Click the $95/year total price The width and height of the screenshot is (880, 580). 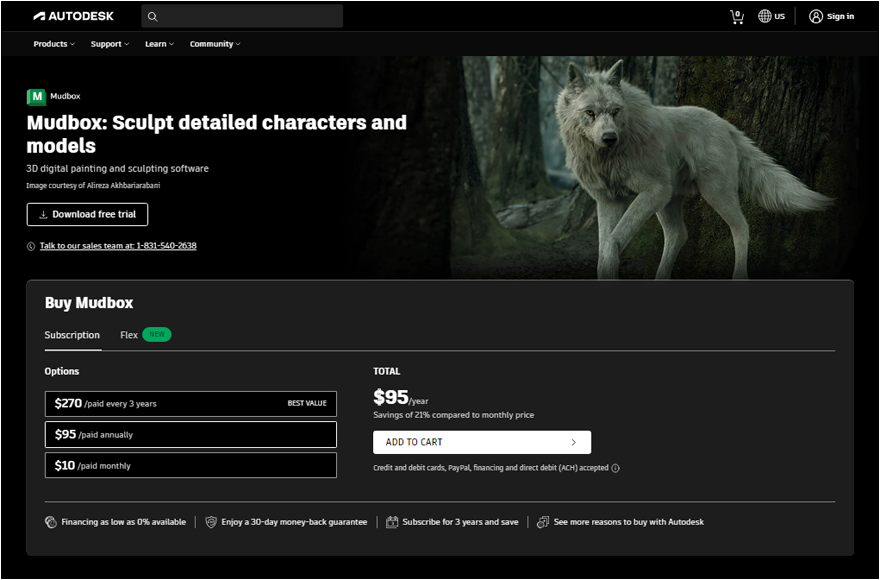tap(401, 398)
